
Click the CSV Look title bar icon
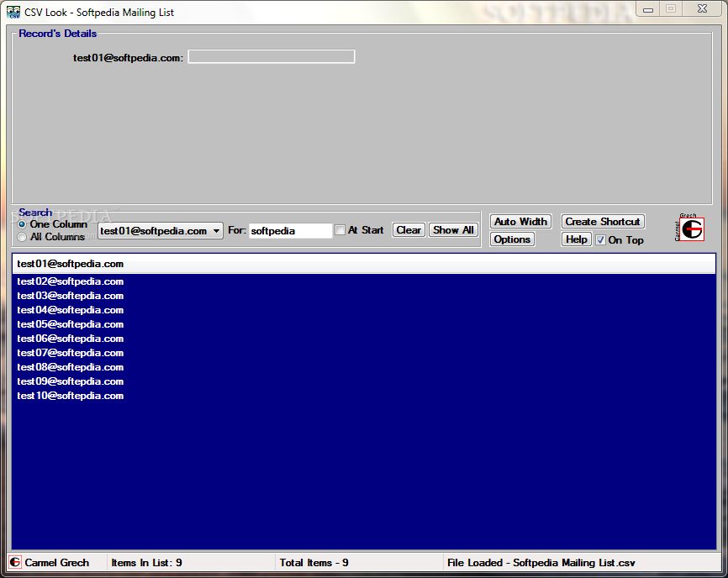coord(13,12)
